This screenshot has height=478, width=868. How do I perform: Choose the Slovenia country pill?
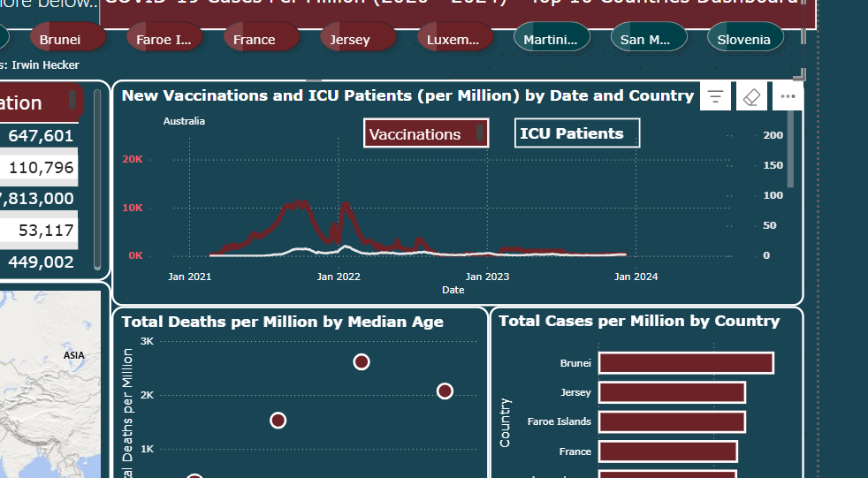point(744,39)
